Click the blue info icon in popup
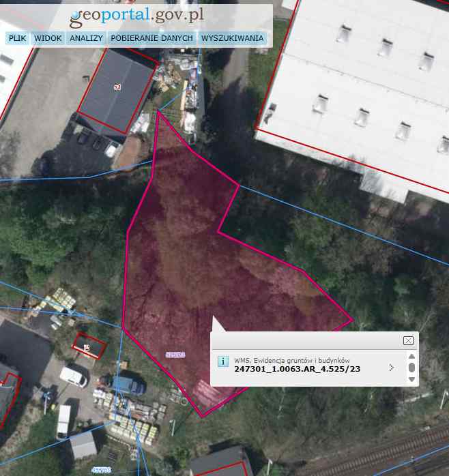Screen dimensions: 449x476 click(223, 361)
